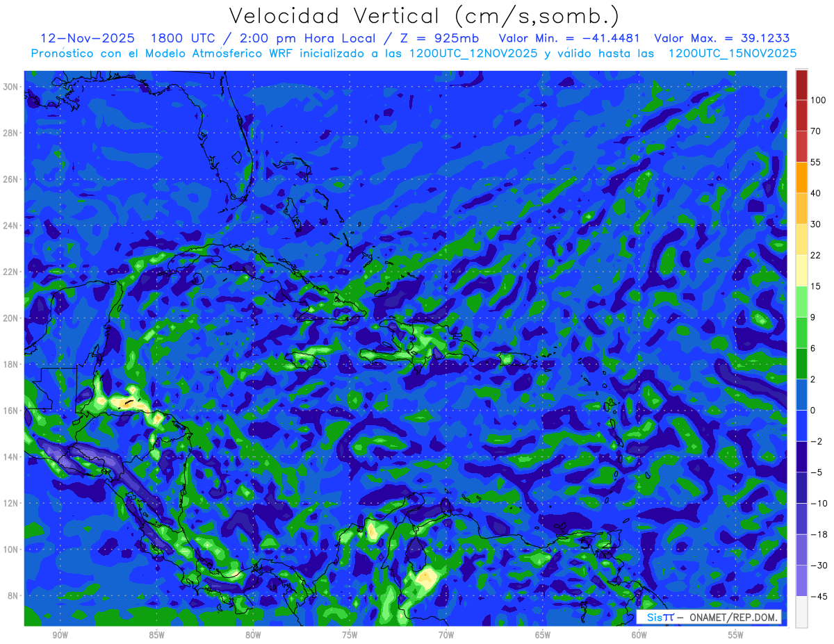Viewport: 834px width, 644px height.
Task: Click the color bar label "-30"
Action: click(818, 565)
